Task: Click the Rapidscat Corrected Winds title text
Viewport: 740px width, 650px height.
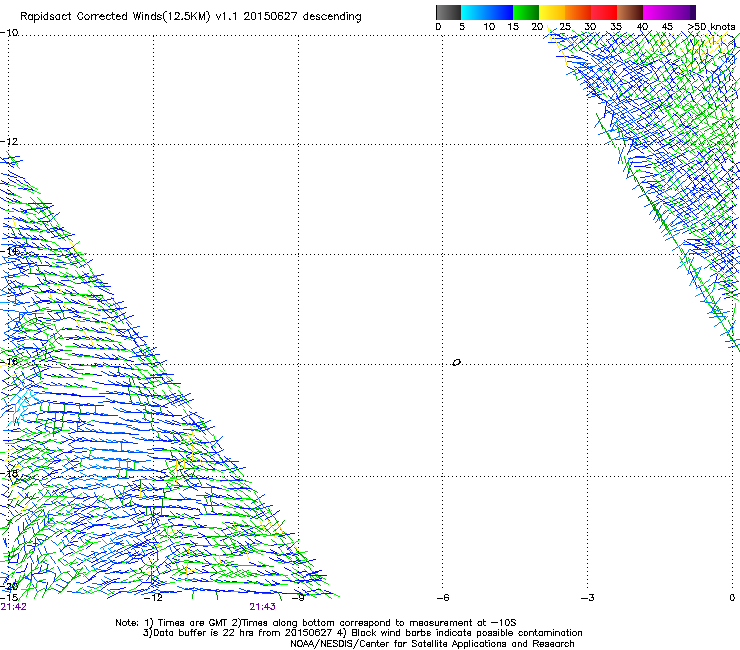Action: (x=191, y=16)
